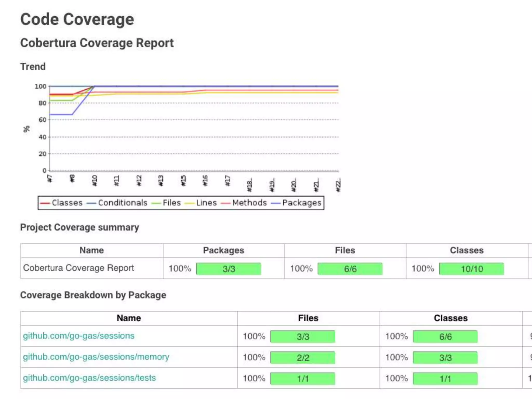Click the sessions Classes 6/6 coverage bar
The height and width of the screenshot is (399, 532).
coord(445,337)
